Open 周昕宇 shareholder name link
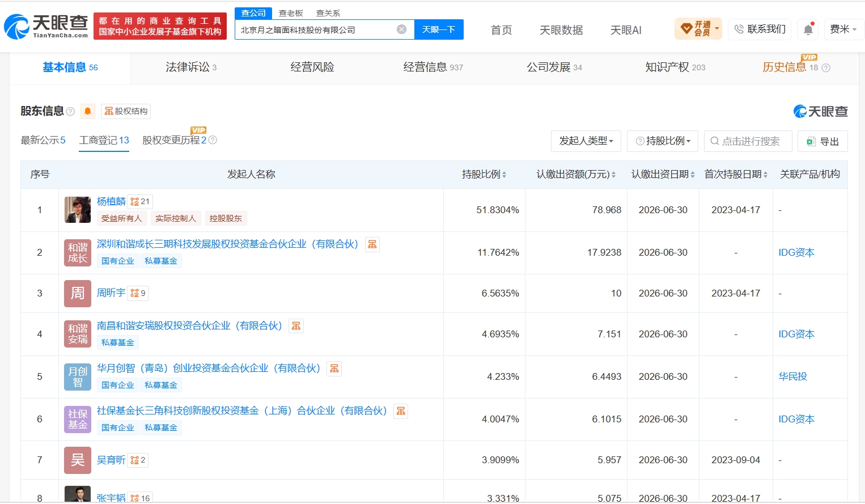 coord(111,293)
